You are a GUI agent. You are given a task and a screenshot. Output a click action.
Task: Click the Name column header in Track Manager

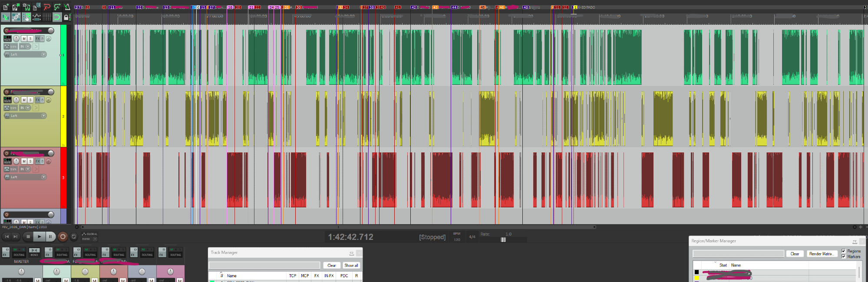(x=232, y=276)
